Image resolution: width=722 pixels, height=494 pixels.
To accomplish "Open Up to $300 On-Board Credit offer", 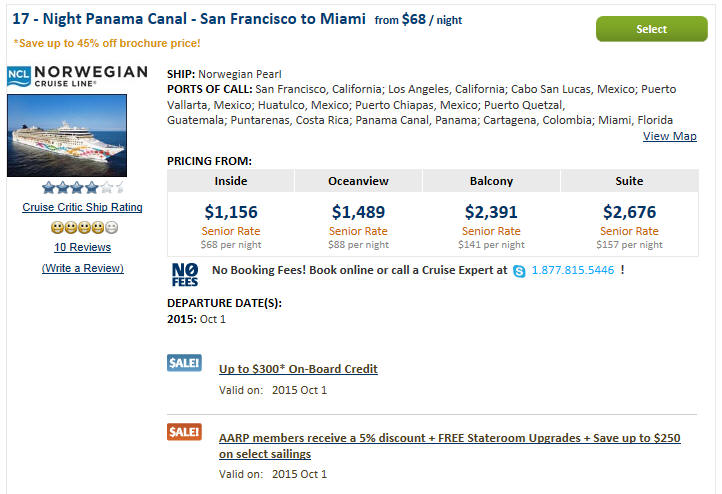I will click(298, 369).
